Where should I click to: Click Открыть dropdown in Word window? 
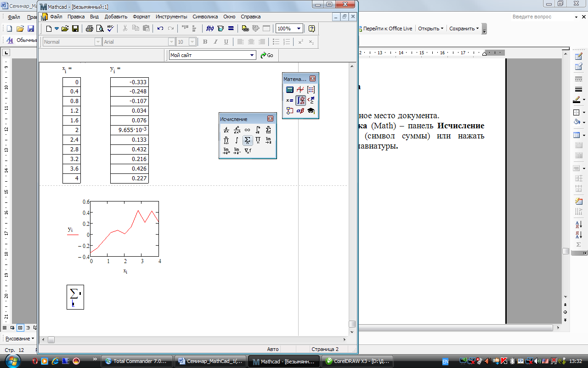[x=430, y=29]
